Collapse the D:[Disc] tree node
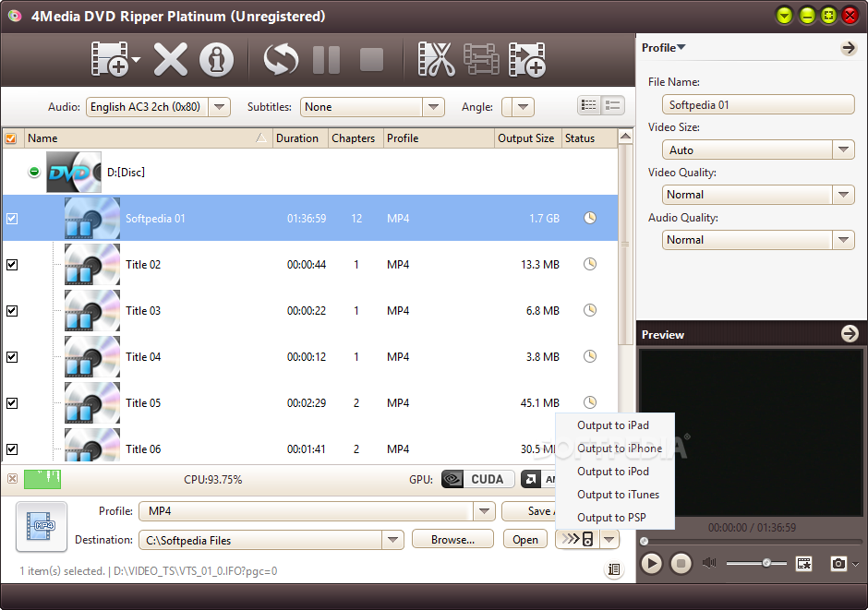The width and height of the screenshot is (868, 610). click(x=34, y=172)
